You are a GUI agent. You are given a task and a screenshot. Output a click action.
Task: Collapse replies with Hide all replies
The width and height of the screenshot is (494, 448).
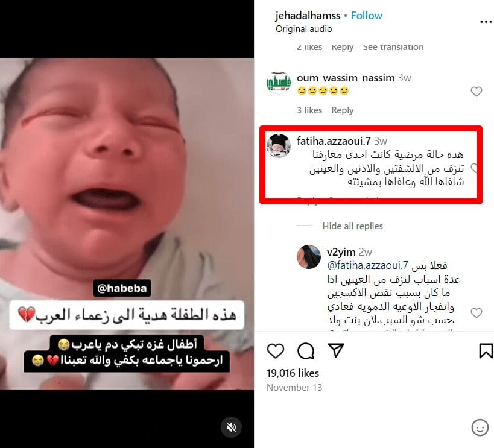(352, 226)
